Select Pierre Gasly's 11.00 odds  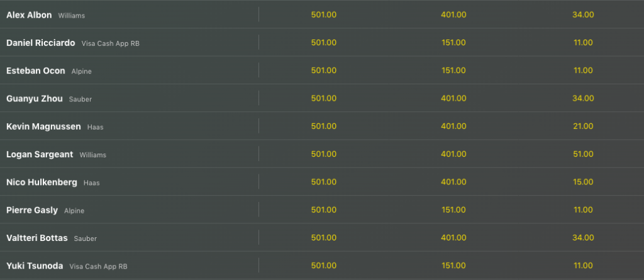tap(583, 210)
